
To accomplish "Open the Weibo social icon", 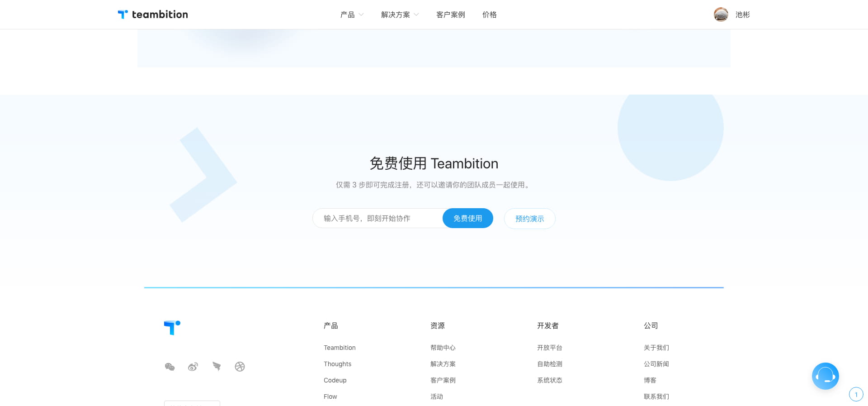I will [193, 367].
